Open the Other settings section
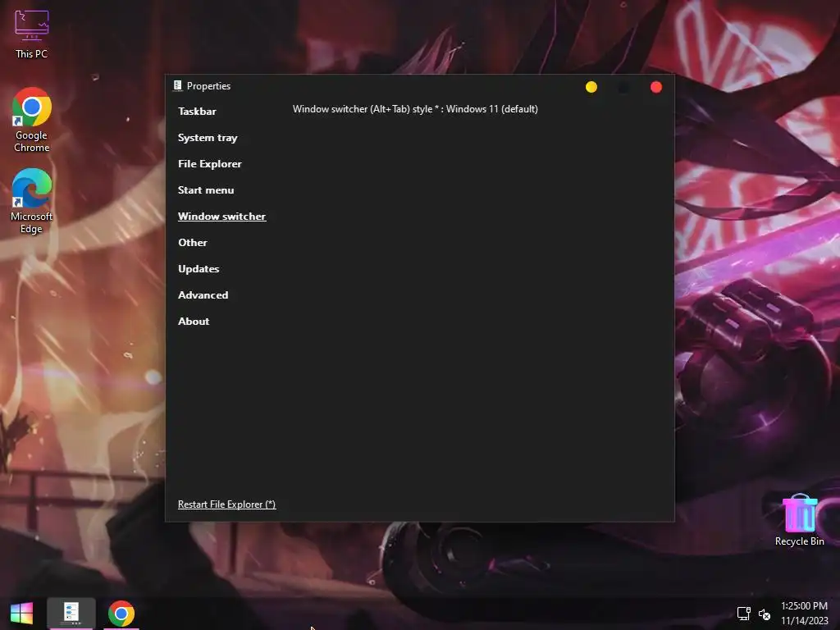 [x=192, y=243]
